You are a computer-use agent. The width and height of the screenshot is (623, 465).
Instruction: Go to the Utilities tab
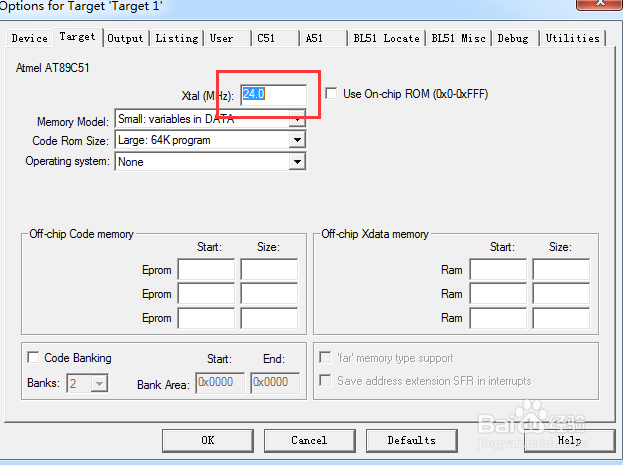[x=573, y=39]
